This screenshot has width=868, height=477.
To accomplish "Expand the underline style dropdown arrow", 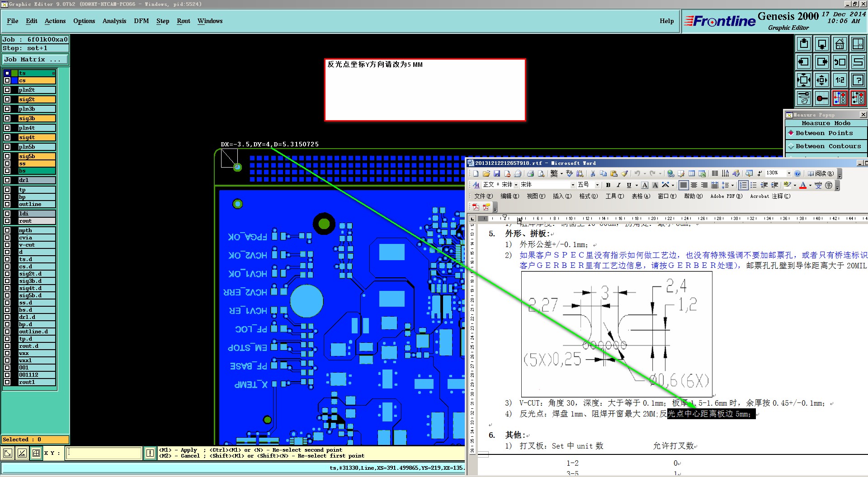I will pyautogui.click(x=637, y=185).
